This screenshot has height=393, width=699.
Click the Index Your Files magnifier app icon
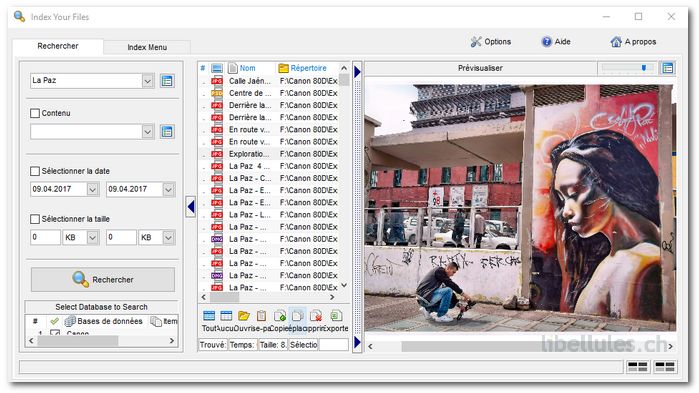click(x=19, y=17)
